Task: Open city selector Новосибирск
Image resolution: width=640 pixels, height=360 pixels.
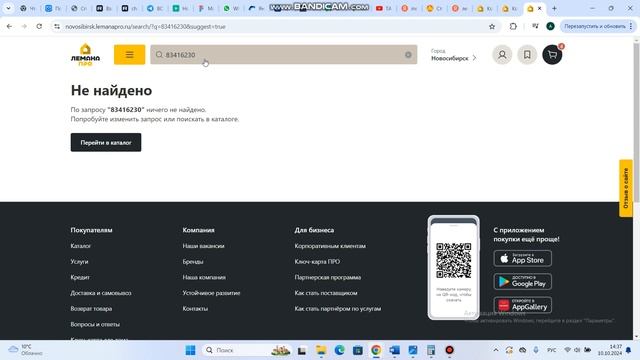Action: [453, 55]
